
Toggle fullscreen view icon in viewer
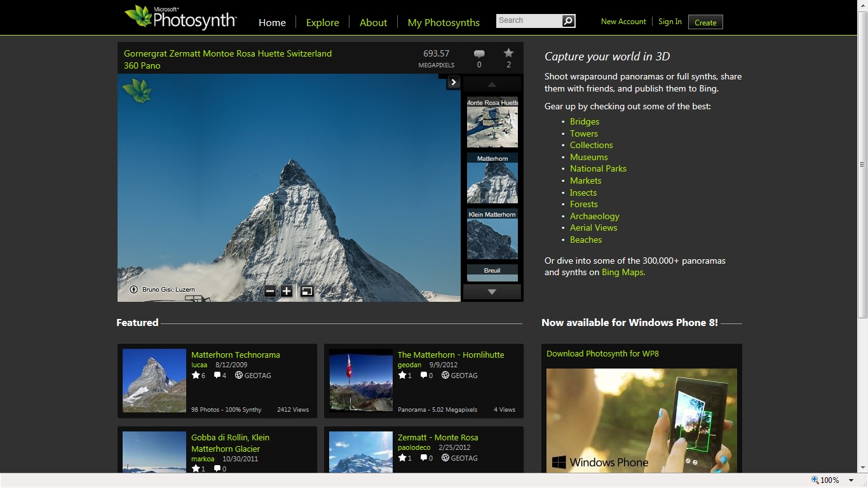click(307, 291)
